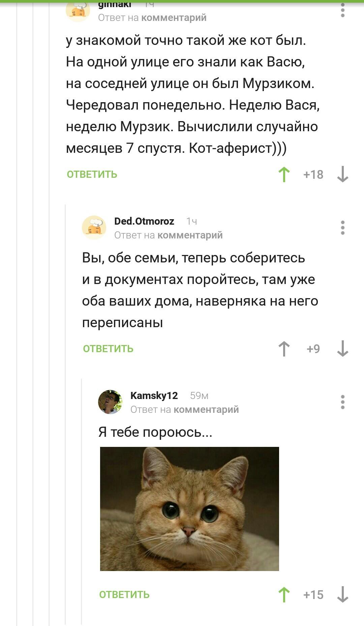The height and width of the screenshot is (626, 364).
Task: Open Kamsky12 username link
Action: [x=154, y=396]
